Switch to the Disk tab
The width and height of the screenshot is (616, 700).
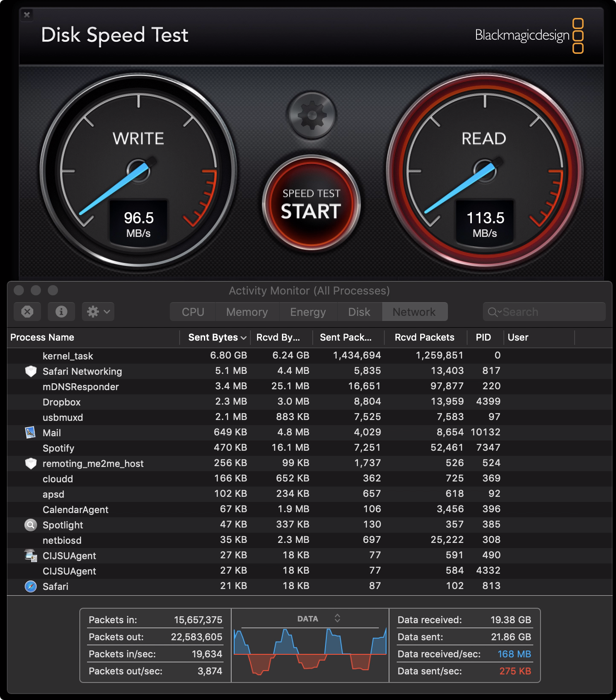[x=359, y=312]
